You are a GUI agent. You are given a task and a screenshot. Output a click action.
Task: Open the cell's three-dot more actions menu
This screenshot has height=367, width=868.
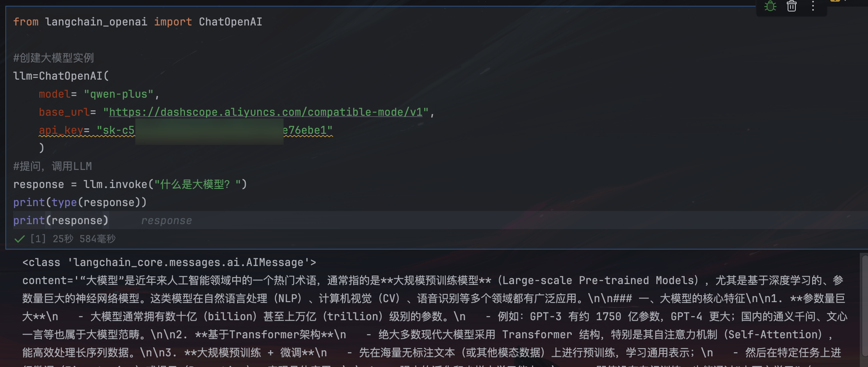pyautogui.click(x=813, y=6)
